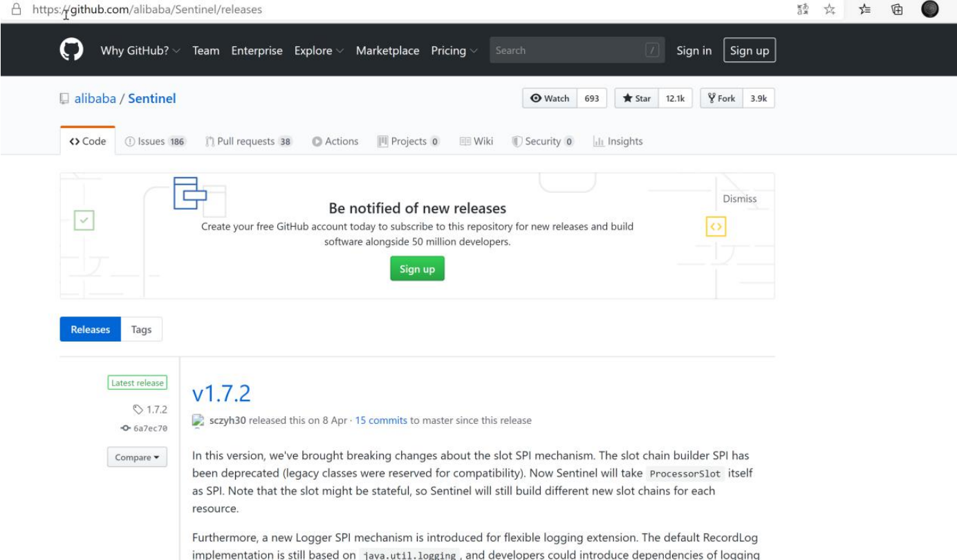
Task: Click the lock icon in address bar
Action: pos(17,10)
